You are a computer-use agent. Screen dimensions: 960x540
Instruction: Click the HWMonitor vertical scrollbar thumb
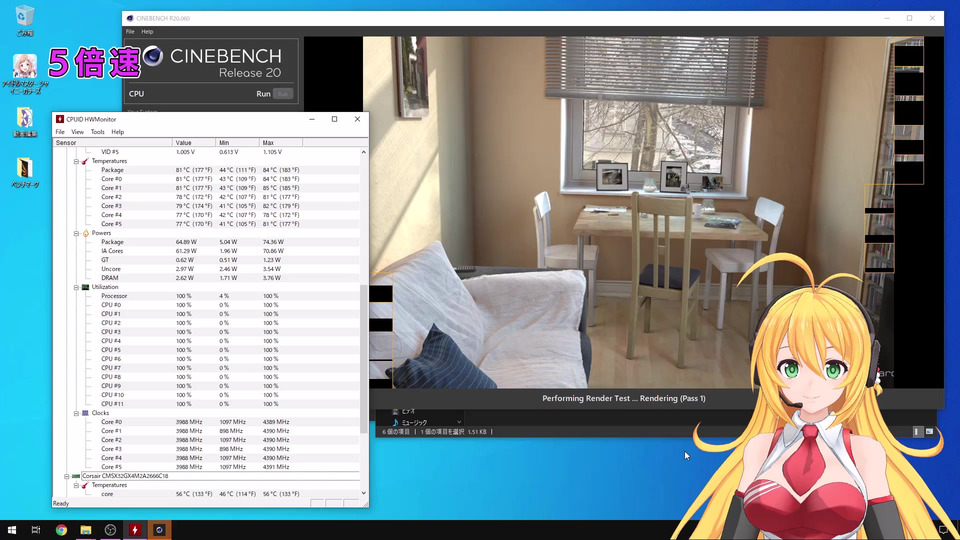click(364, 358)
